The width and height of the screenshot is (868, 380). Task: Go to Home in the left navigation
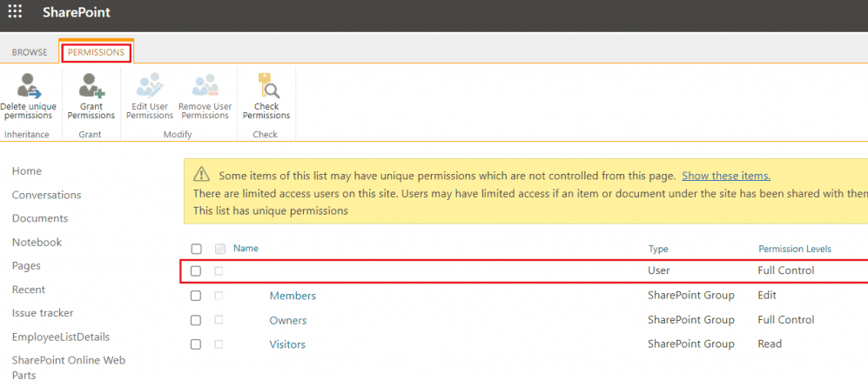click(x=27, y=171)
